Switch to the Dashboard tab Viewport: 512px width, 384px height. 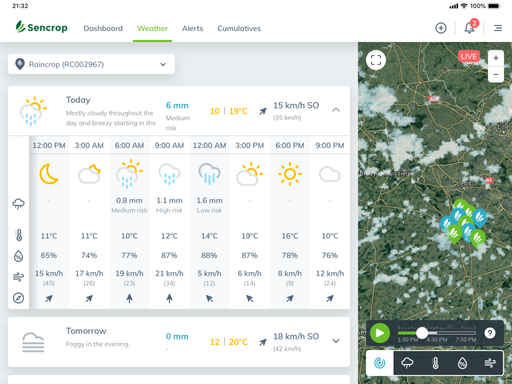[103, 28]
